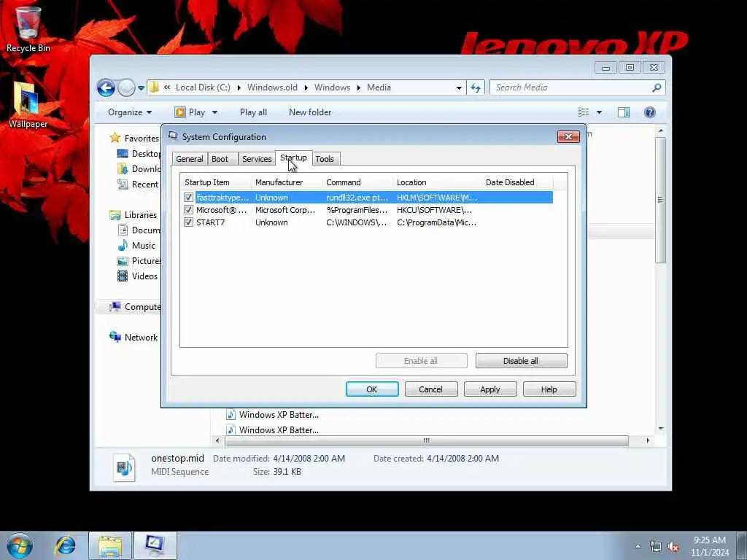Open the Videos library

[144, 276]
